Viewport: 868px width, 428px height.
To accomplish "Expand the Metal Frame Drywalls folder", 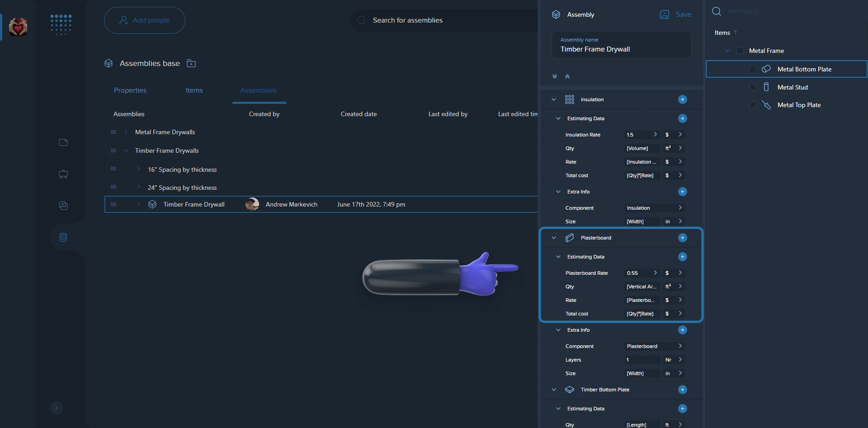I will (x=126, y=132).
